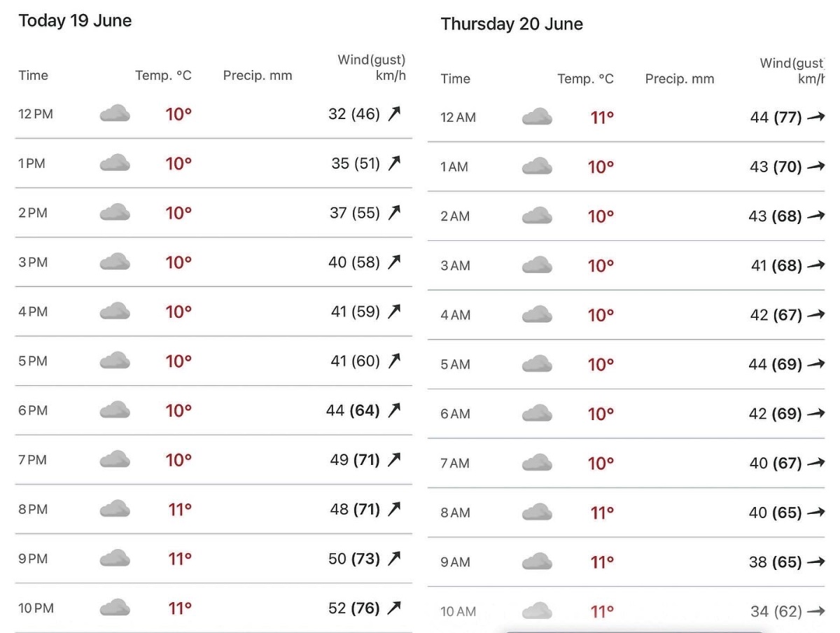The height and width of the screenshot is (633, 840).
Task: Select the 7 PM forecast row
Action: pos(213,459)
